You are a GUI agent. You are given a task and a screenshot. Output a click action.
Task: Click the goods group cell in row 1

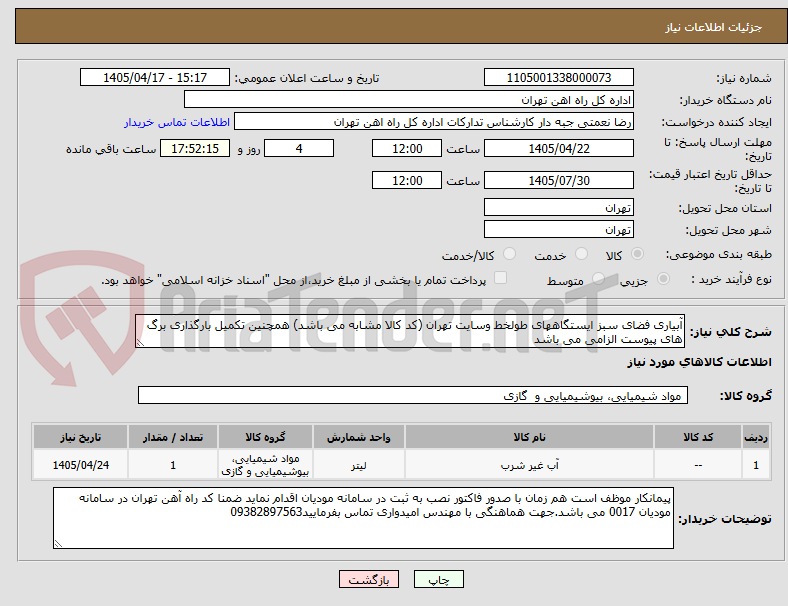[x=265, y=465]
